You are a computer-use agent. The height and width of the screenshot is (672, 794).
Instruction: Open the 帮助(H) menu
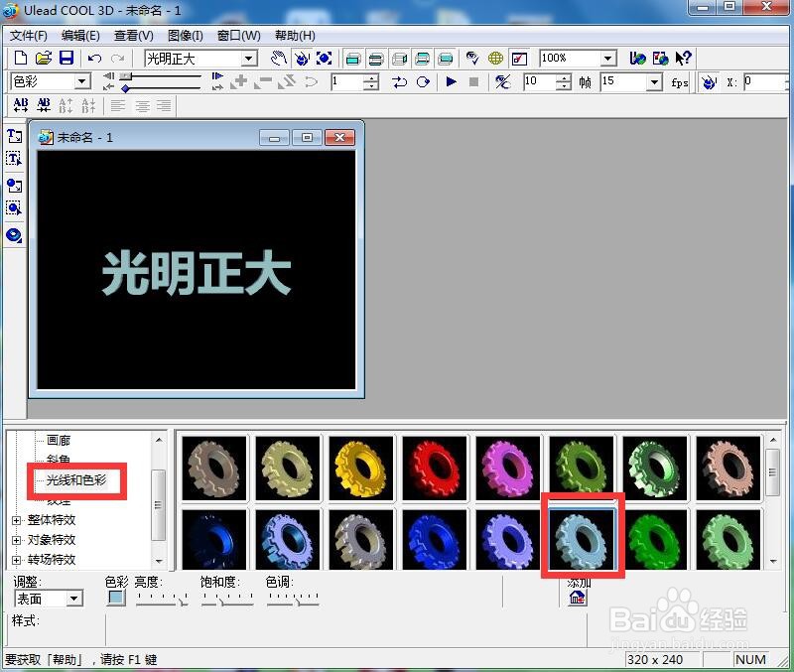click(x=295, y=36)
